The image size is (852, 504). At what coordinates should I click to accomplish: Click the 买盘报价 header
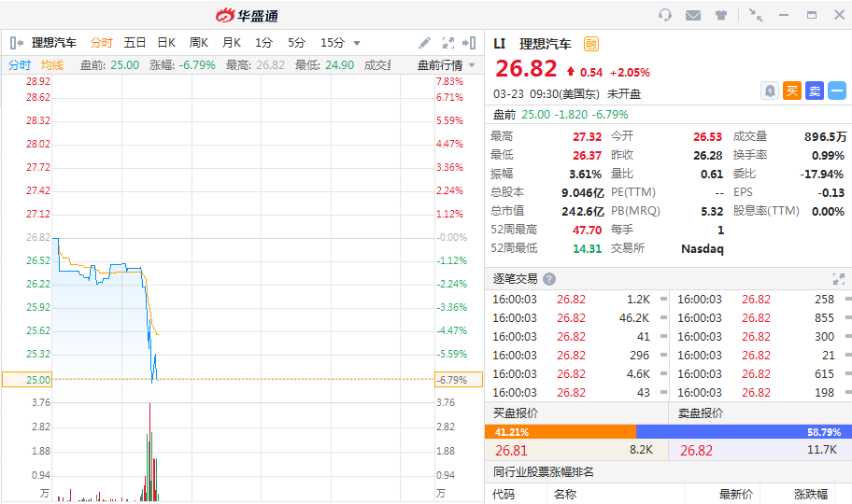tap(515, 413)
